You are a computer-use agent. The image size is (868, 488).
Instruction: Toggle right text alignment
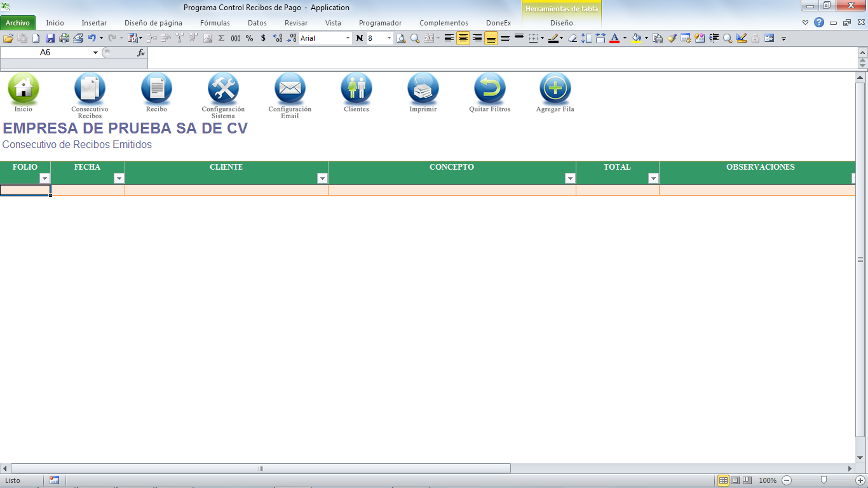477,38
